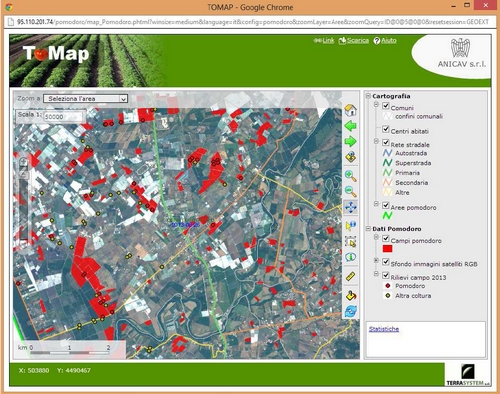Image resolution: width=500 pixels, height=394 pixels.
Task: Click the Secondaria legend symbol
Action: pos(387,182)
